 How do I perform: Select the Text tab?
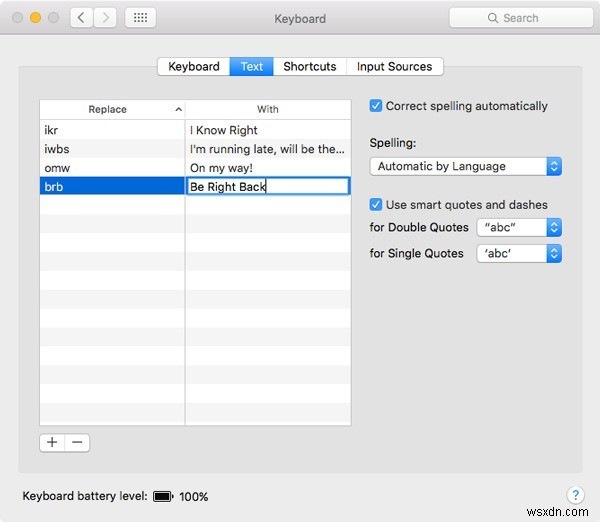[251, 67]
